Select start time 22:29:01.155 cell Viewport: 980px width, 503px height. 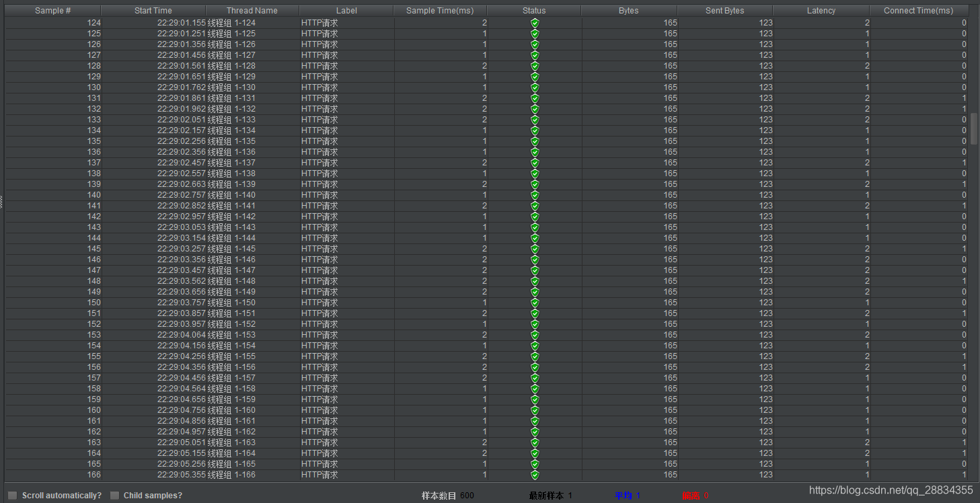click(182, 23)
